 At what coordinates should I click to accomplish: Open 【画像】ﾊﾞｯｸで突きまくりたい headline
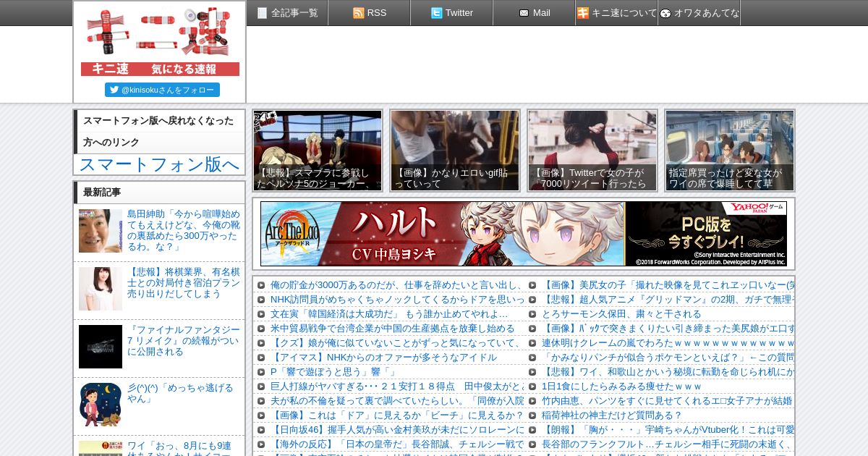click(668, 329)
